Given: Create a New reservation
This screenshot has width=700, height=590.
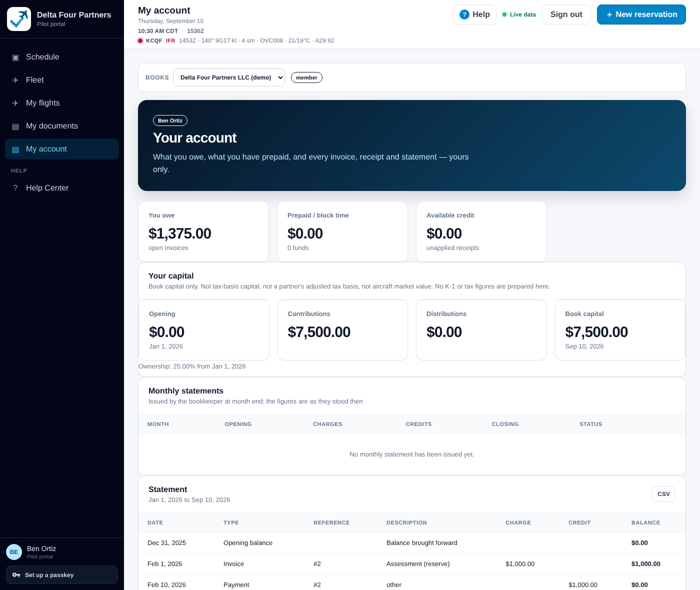Looking at the screenshot, I should click(x=641, y=14).
